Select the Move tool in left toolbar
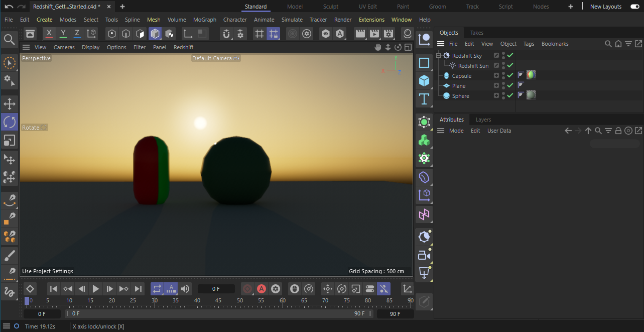Image resolution: width=644 pixels, height=332 pixels. (10, 104)
